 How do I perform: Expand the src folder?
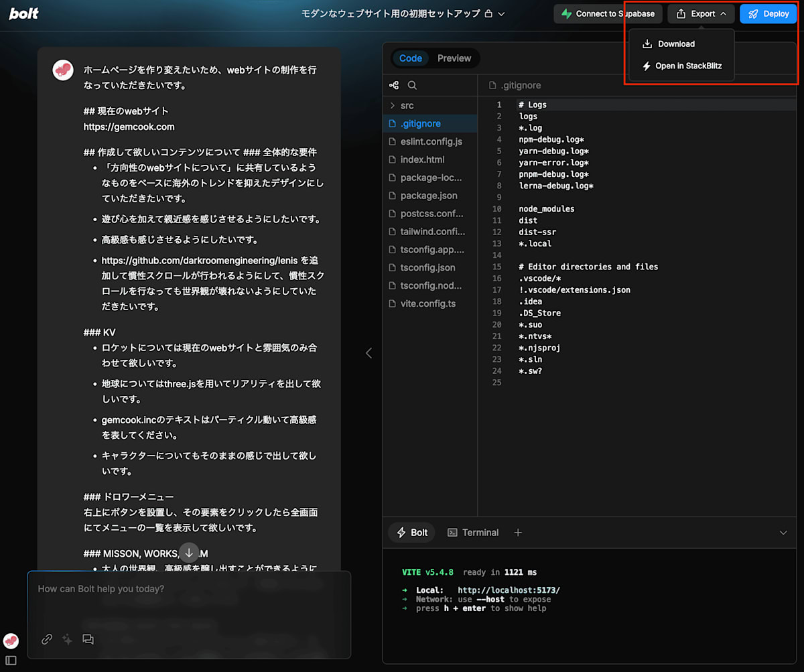(x=429, y=106)
